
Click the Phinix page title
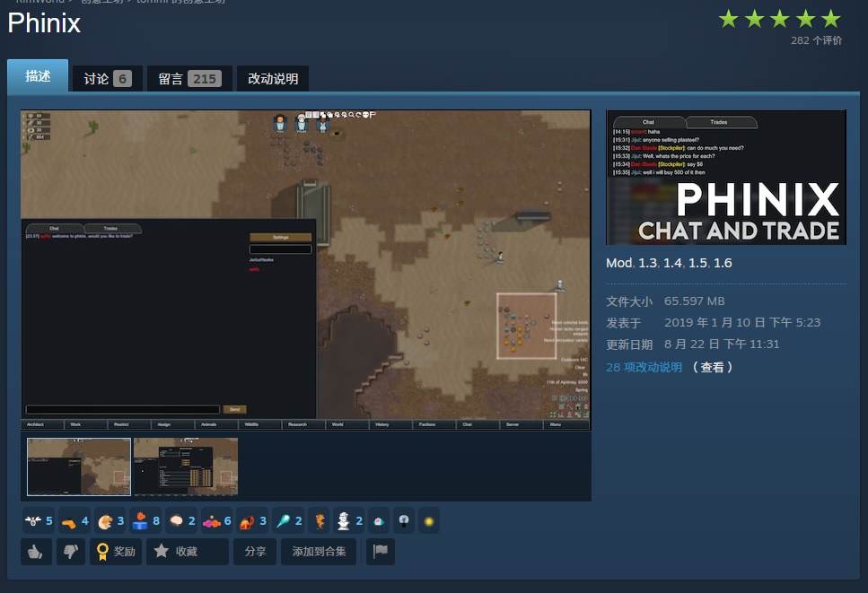pyautogui.click(x=44, y=23)
